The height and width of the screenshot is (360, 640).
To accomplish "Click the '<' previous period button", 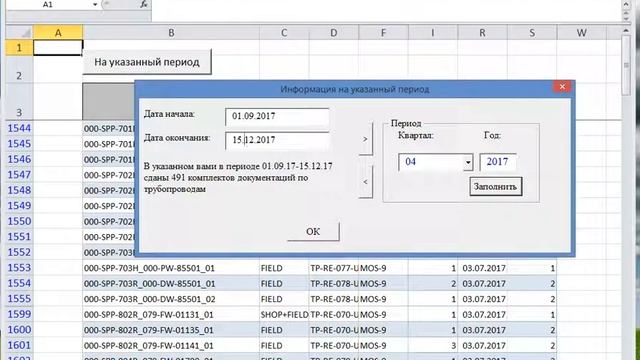I will [x=365, y=182].
